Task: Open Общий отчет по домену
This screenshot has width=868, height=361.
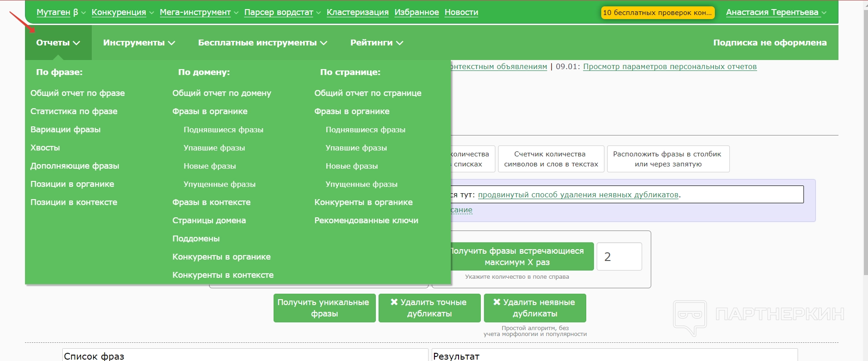Action: [x=222, y=93]
